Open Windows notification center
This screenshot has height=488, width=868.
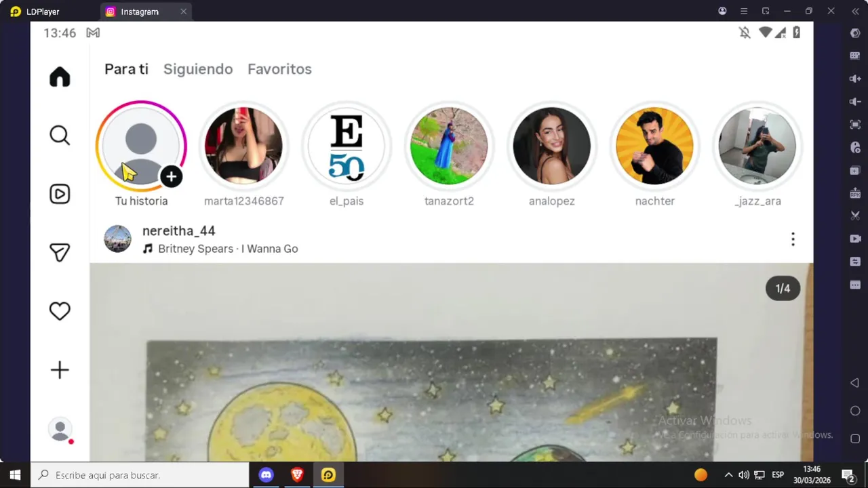coord(848,475)
